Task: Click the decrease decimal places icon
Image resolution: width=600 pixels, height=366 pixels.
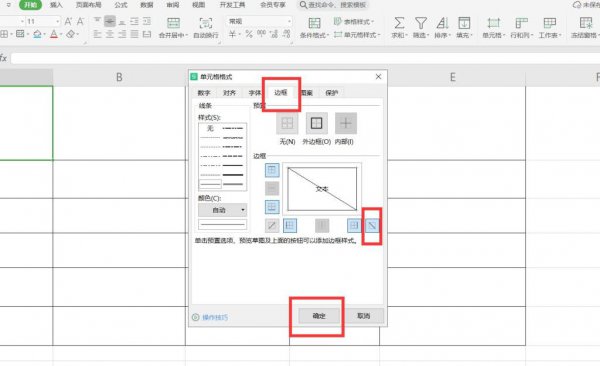Action: pyautogui.click(x=287, y=34)
